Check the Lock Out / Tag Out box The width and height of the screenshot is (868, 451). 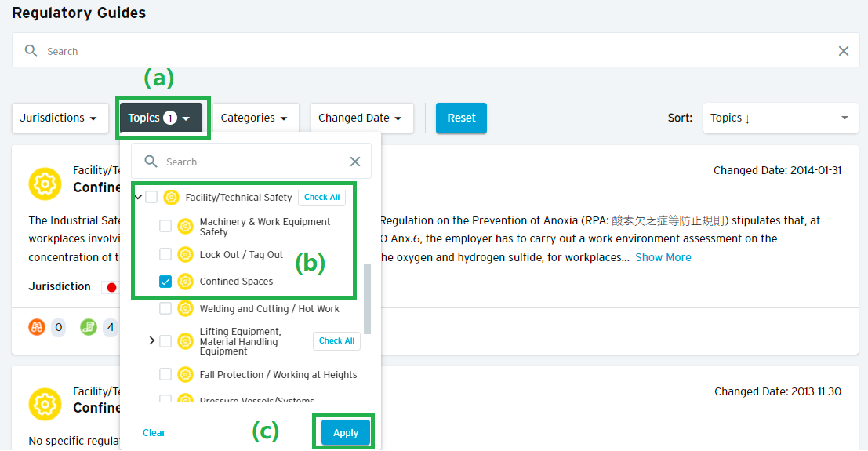[165, 254]
